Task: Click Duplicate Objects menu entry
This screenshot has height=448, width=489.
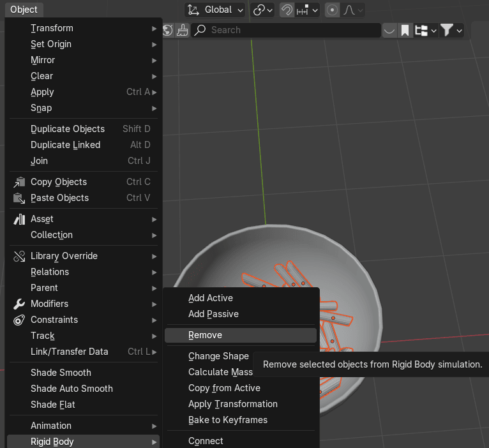Action: [68, 129]
